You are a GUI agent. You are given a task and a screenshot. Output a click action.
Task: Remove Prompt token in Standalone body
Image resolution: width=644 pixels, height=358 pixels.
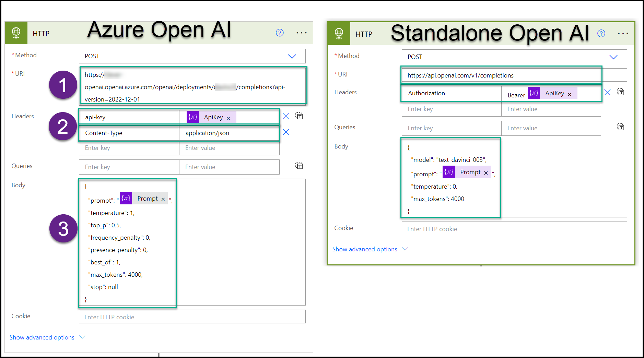coord(486,173)
